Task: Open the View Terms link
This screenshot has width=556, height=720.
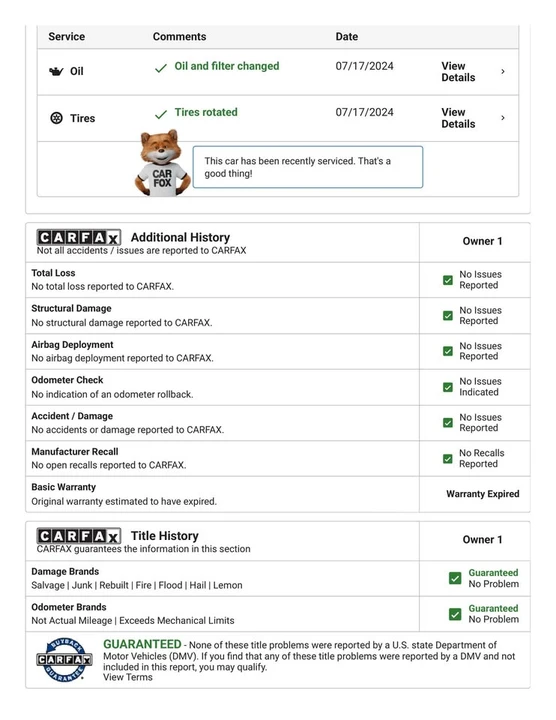Action: (x=128, y=677)
